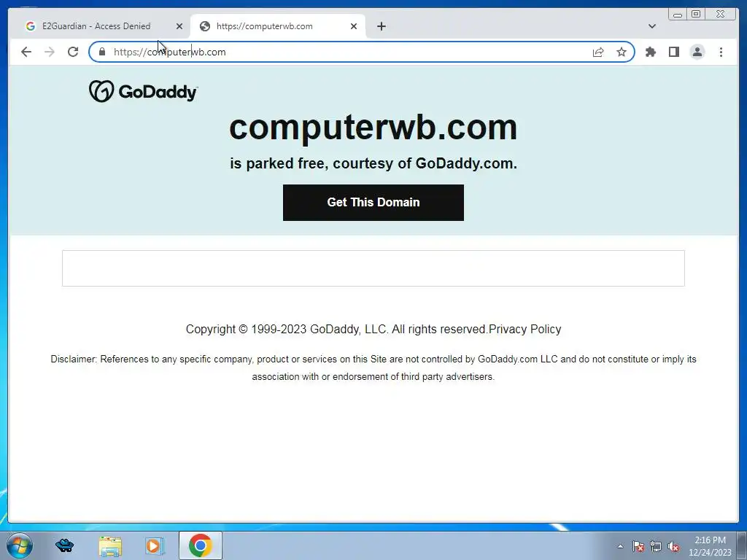Close the E2Guardian - Access Denied tab
Image resolution: width=747 pixels, height=560 pixels.
pos(179,26)
